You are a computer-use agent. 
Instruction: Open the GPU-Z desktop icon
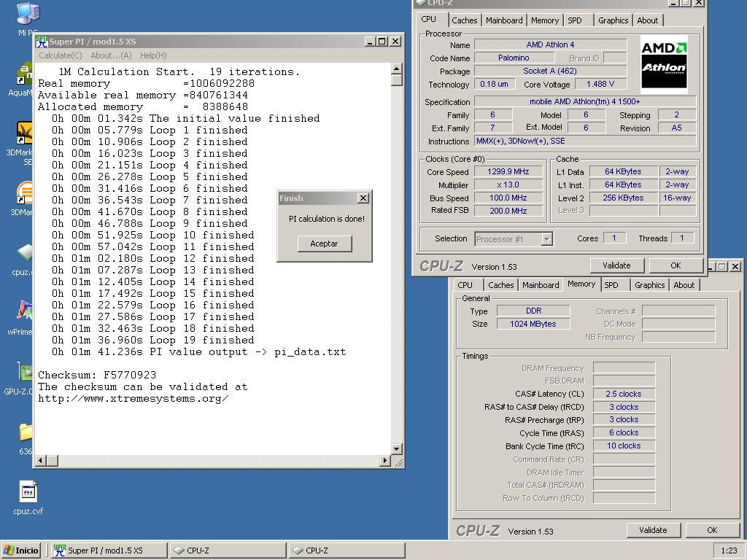coord(25,372)
